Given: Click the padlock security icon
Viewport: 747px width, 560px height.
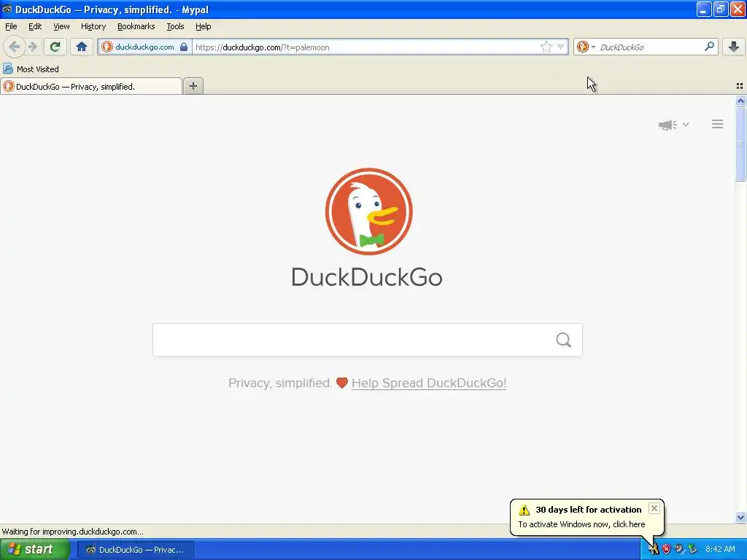Looking at the screenshot, I should click(x=184, y=47).
